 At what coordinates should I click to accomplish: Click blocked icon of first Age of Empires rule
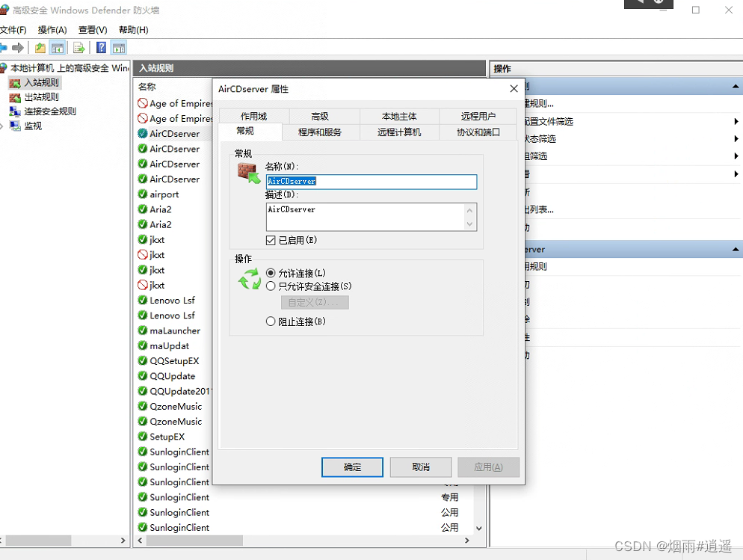click(x=143, y=103)
